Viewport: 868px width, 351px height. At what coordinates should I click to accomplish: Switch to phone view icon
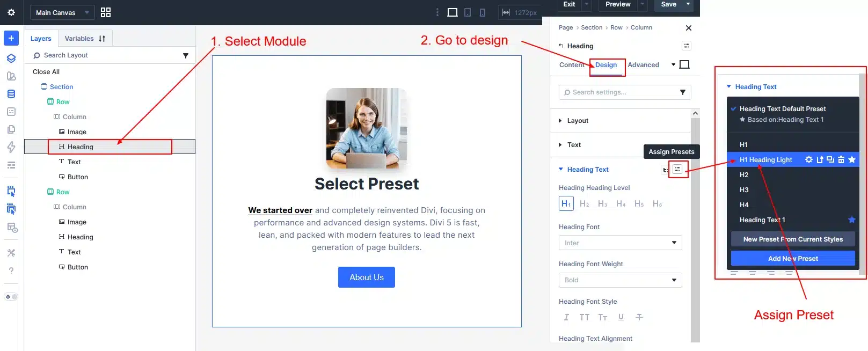point(483,12)
